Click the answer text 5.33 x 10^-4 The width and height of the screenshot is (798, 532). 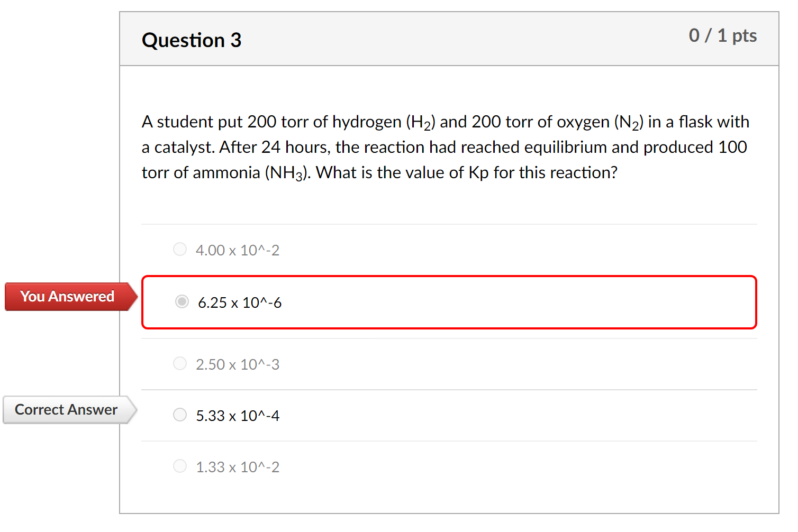click(x=239, y=416)
